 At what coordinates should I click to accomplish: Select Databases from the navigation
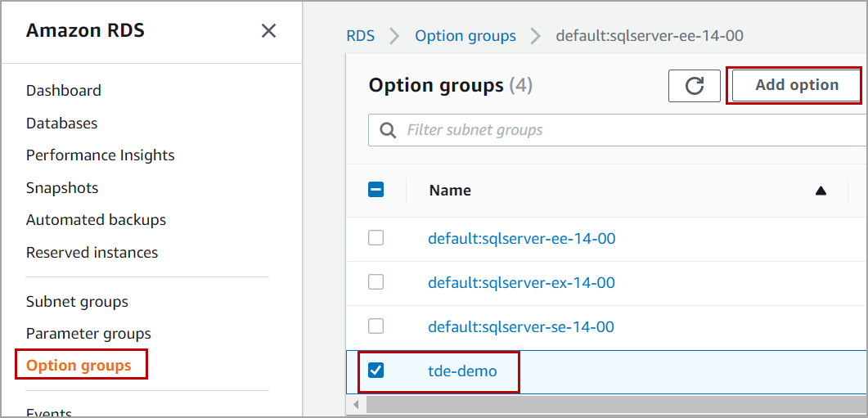pyautogui.click(x=61, y=124)
